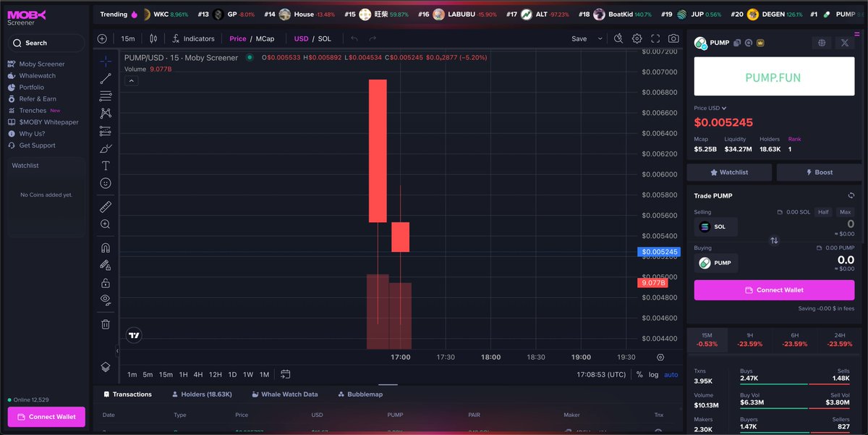This screenshot has height=435, width=868.
Task: Toggle stay in drawing mode
Action: coord(106,265)
